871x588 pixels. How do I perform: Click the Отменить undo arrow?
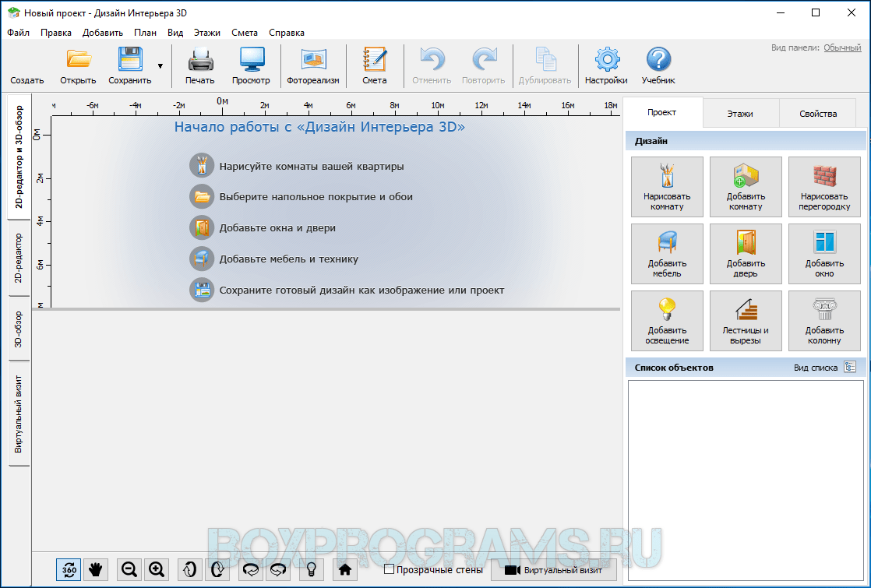(432, 66)
